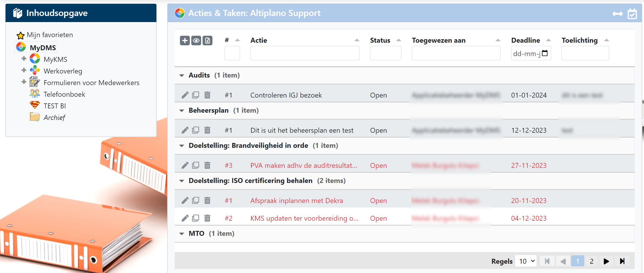Expand the MyKMS tree node
Screen dimensions: 644x273
coord(24,59)
